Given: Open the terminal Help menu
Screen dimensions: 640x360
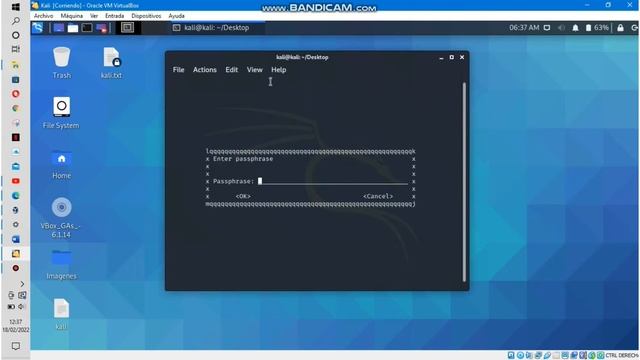Looking at the screenshot, I should 278,70.
